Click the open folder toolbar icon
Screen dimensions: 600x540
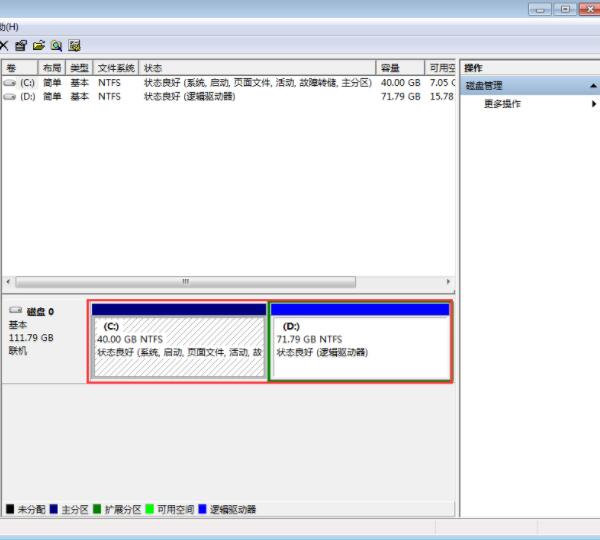tap(39, 46)
